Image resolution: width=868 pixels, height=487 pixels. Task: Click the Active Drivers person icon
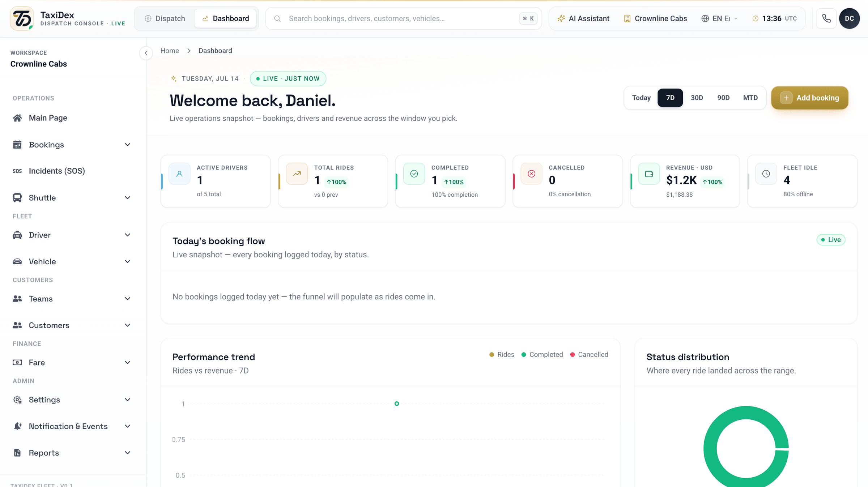coord(179,174)
